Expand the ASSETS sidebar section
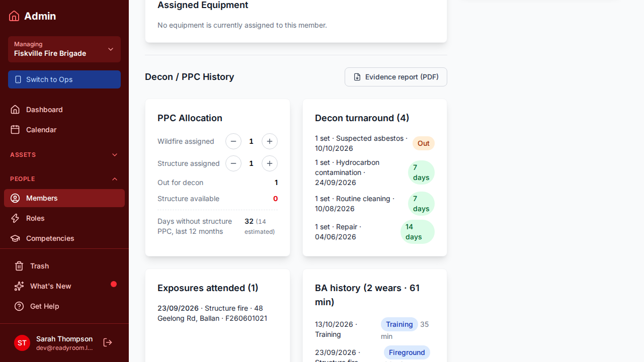 (x=64, y=155)
